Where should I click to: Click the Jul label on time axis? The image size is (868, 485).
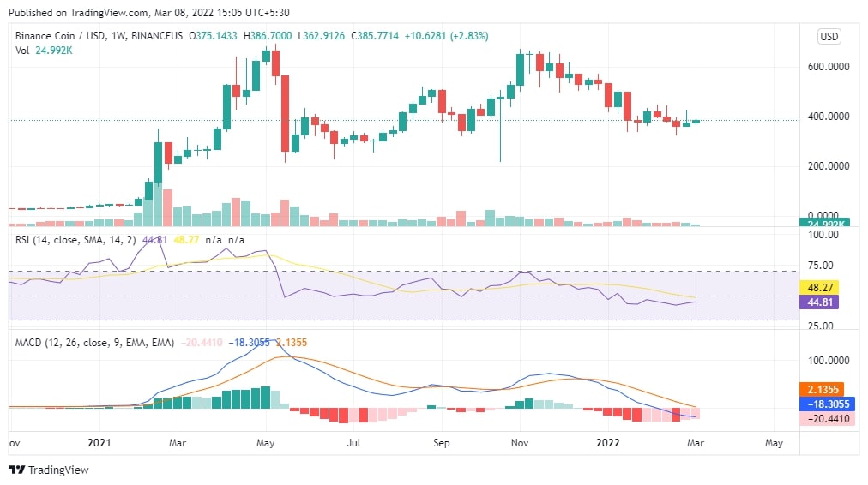[353, 443]
